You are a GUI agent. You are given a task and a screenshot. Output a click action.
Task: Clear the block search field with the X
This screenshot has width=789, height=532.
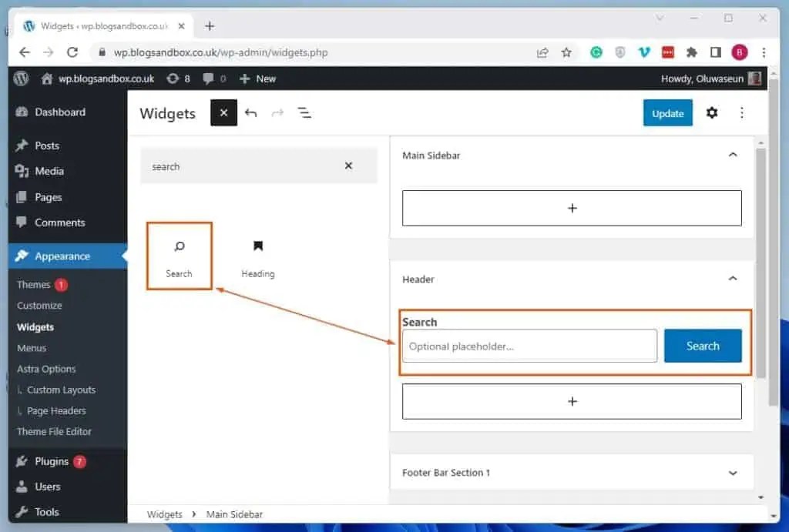click(347, 166)
